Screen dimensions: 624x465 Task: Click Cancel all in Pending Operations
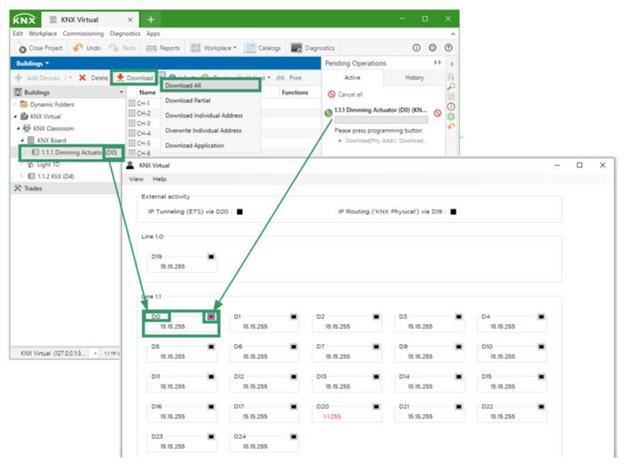pos(350,94)
